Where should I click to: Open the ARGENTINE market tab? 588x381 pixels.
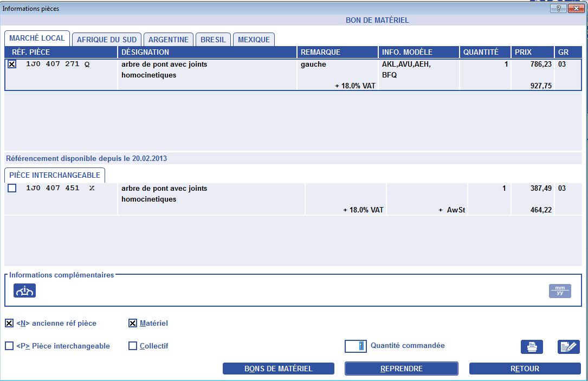[169, 40]
